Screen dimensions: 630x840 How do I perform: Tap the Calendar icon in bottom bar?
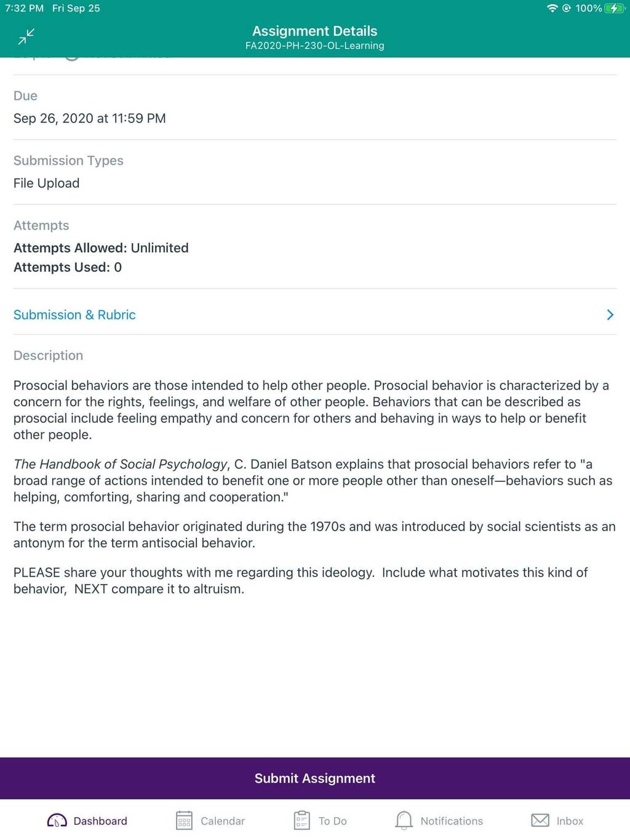click(x=184, y=820)
